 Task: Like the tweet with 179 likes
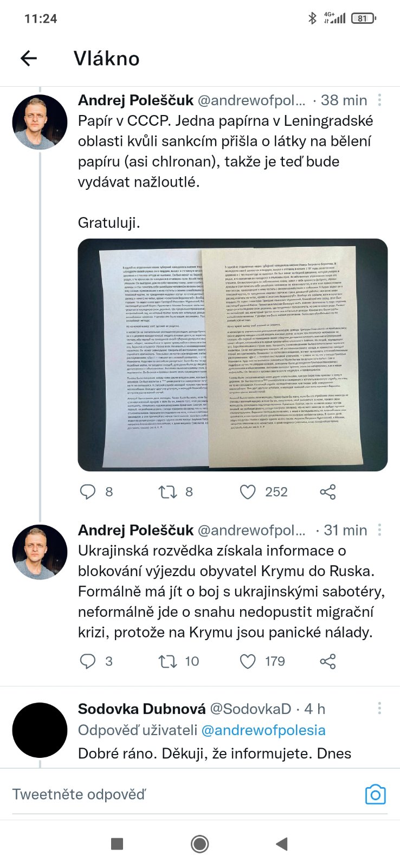point(248,661)
